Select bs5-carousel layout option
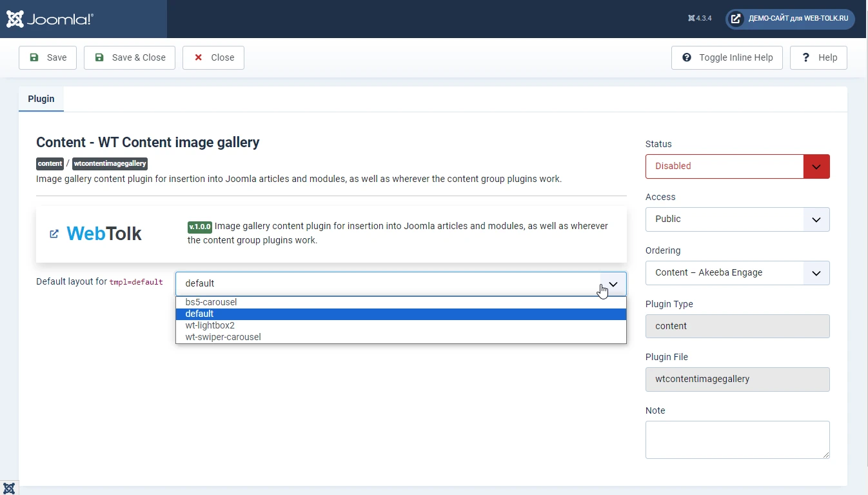This screenshot has width=868, height=495. click(x=401, y=302)
